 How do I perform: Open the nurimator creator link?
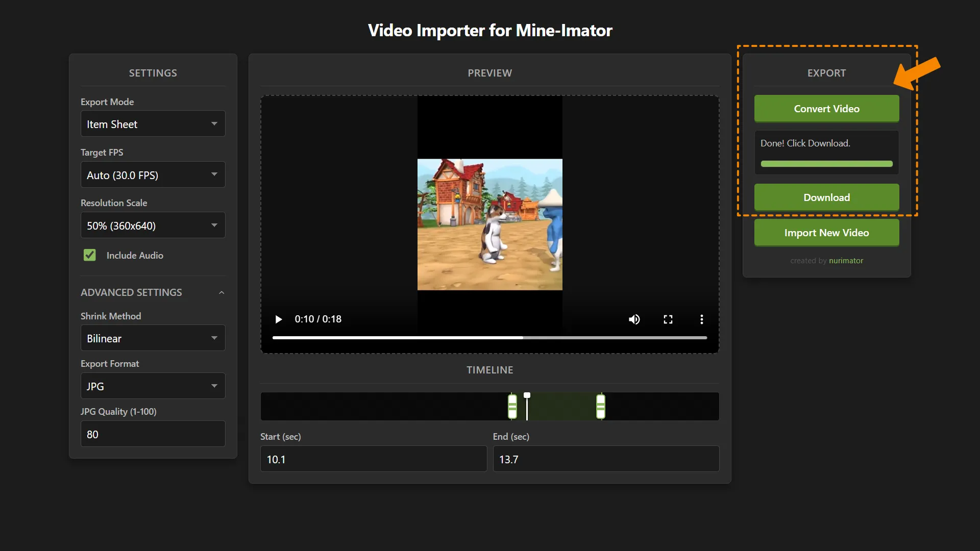coord(846,261)
